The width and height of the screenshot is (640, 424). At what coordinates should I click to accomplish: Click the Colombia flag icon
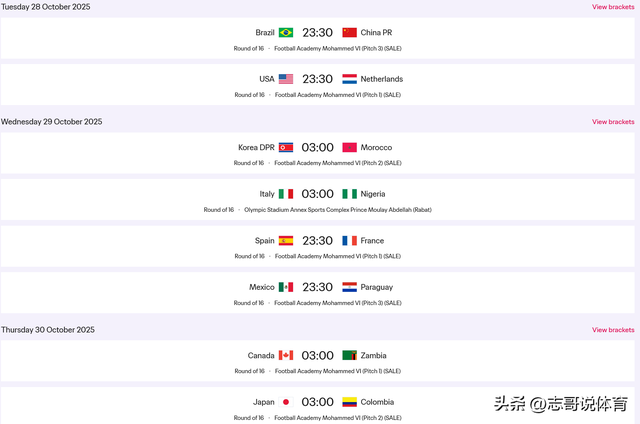pyautogui.click(x=349, y=402)
